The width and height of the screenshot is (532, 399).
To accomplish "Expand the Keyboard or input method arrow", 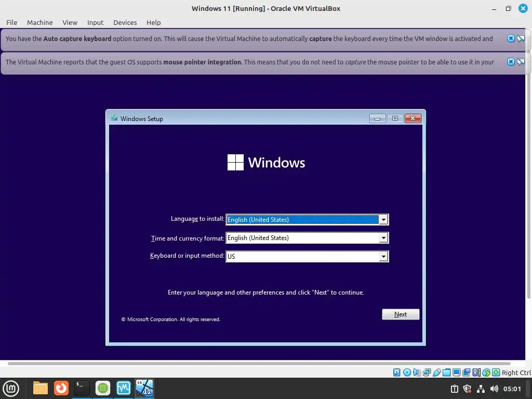I will (x=383, y=256).
